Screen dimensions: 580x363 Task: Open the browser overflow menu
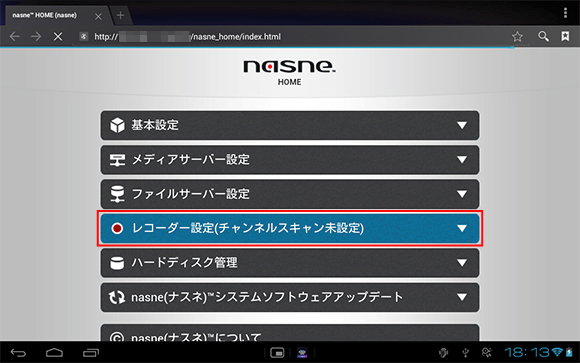click(565, 13)
